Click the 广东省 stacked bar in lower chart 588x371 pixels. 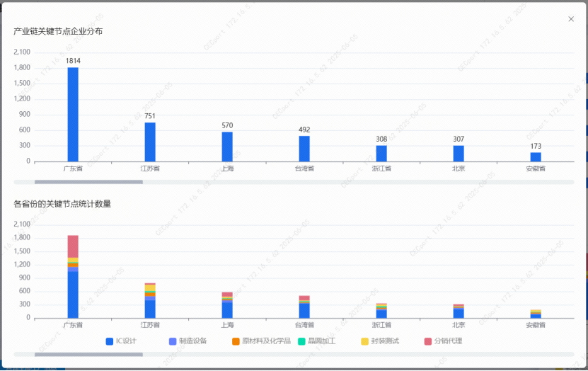[73, 277]
